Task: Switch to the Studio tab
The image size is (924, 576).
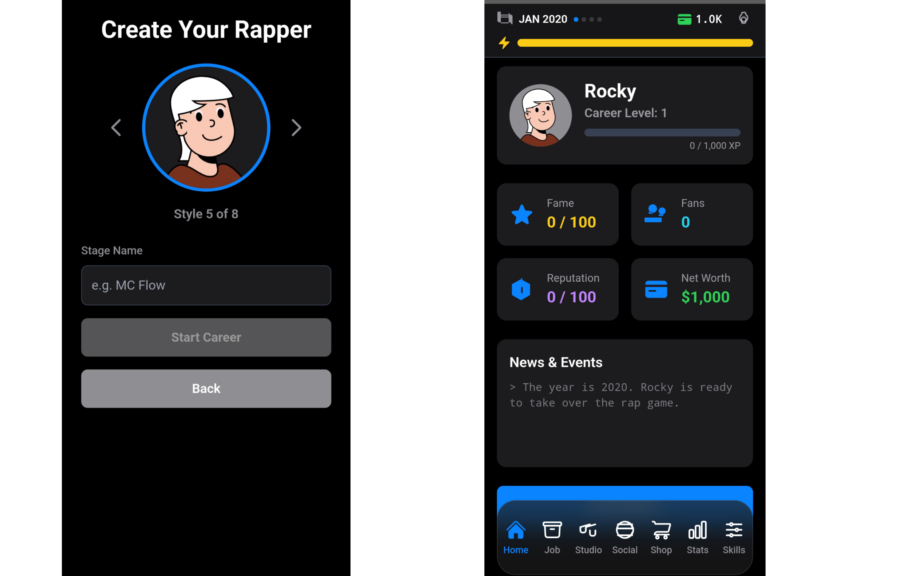Action: click(588, 537)
